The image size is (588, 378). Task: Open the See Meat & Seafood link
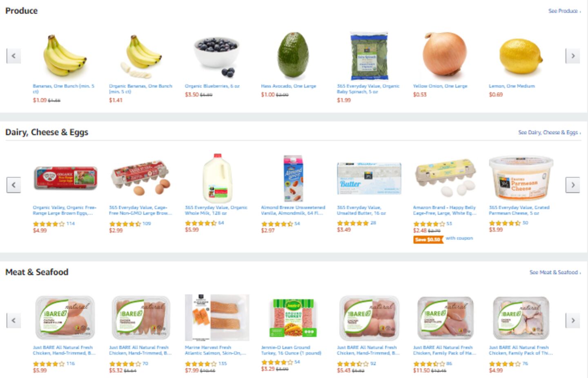click(x=555, y=272)
